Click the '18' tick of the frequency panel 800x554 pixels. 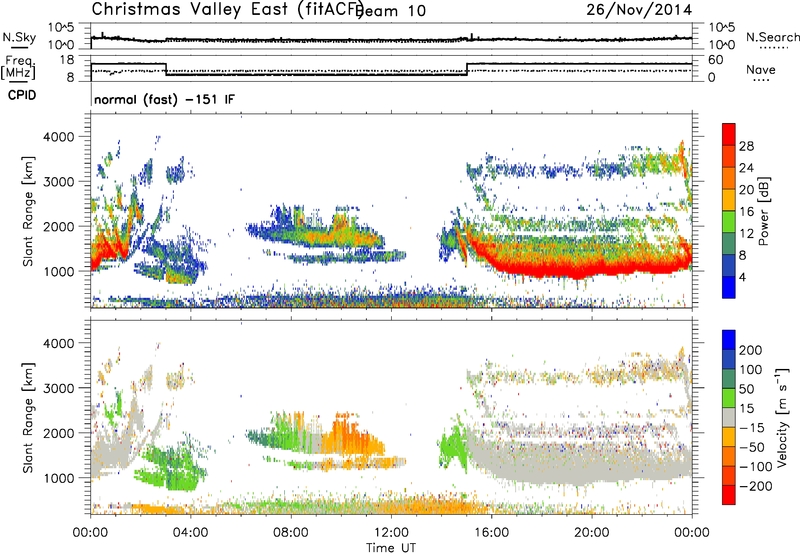67,59
